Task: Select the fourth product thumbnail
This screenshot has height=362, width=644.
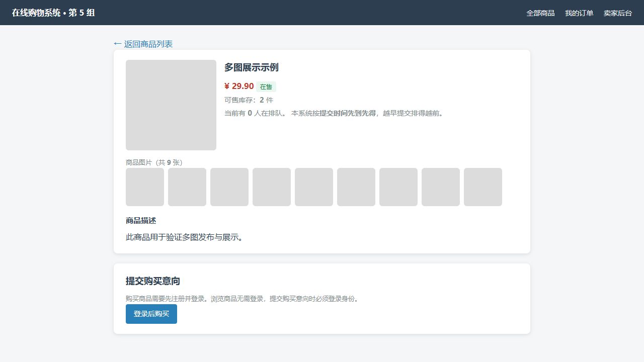Action: (272, 187)
